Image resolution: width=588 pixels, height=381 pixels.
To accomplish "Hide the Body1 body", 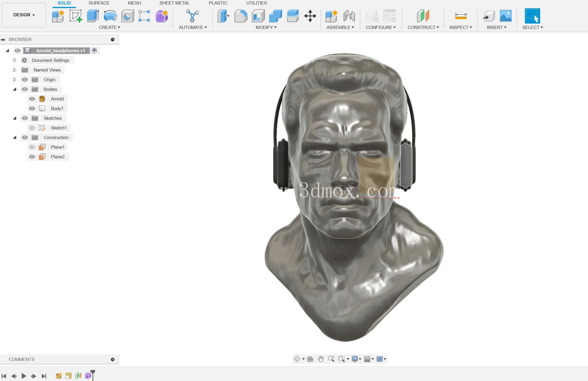I will tap(32, 109).
